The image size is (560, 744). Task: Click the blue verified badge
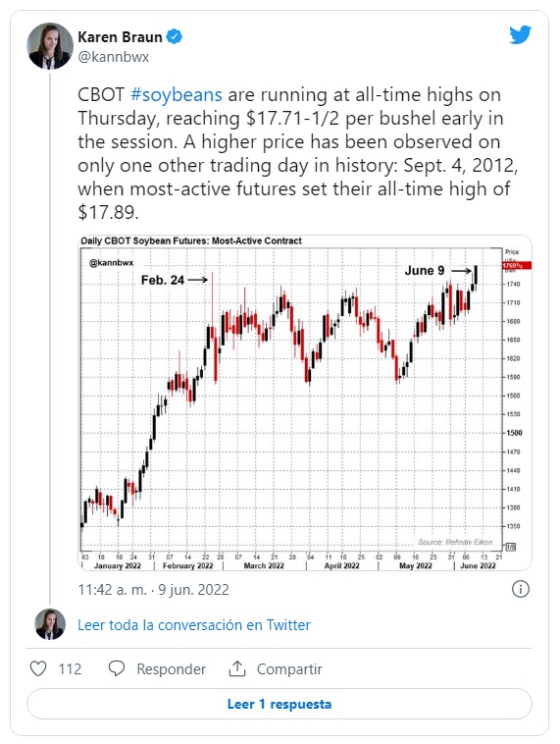(x=175, y=36)
